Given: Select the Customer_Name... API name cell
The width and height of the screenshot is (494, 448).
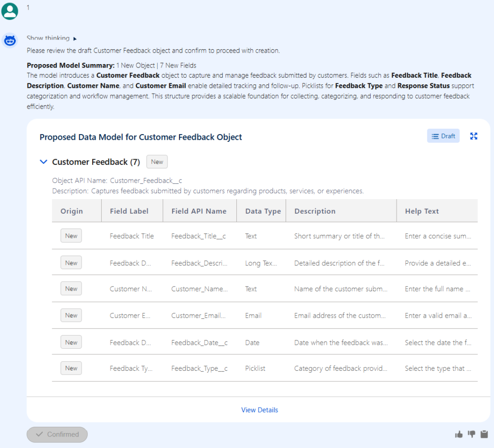Looking at the screenshot, I should point(199,289).
